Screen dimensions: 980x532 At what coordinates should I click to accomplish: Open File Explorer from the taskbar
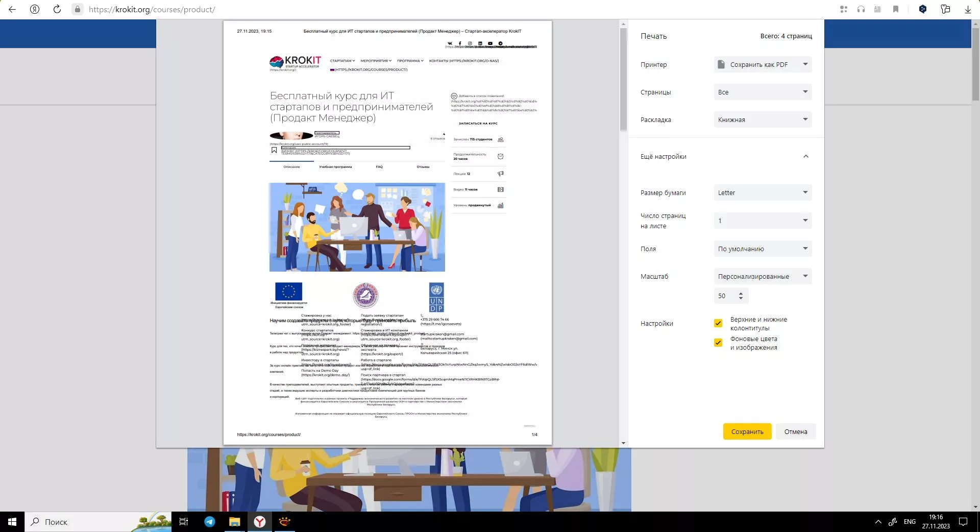pyautogui.click(x=234, y=521)
